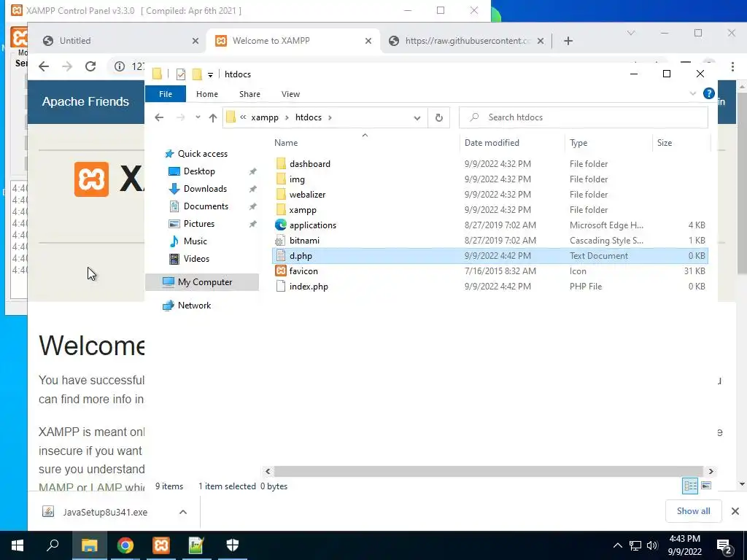Viewport: 747px width, 560px height.
Task: Open JavaSetup8u341.exe download item
Action: [x=104, y=512]
